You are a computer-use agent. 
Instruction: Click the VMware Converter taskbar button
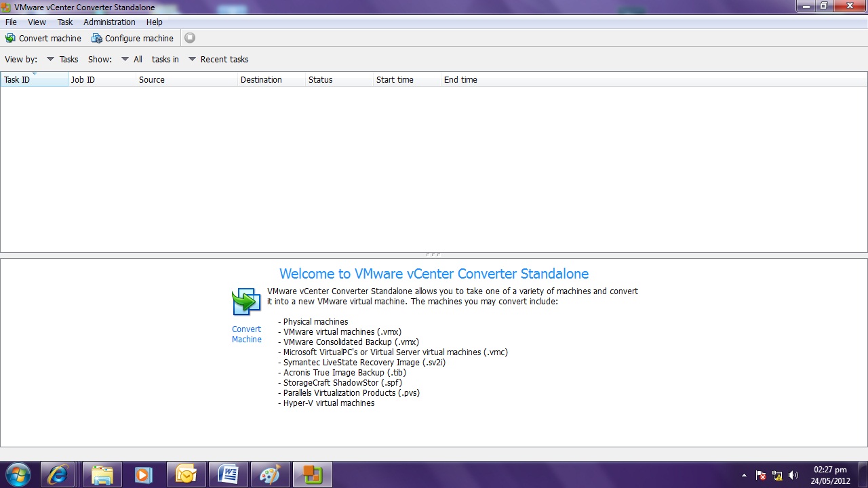(312, 475)
